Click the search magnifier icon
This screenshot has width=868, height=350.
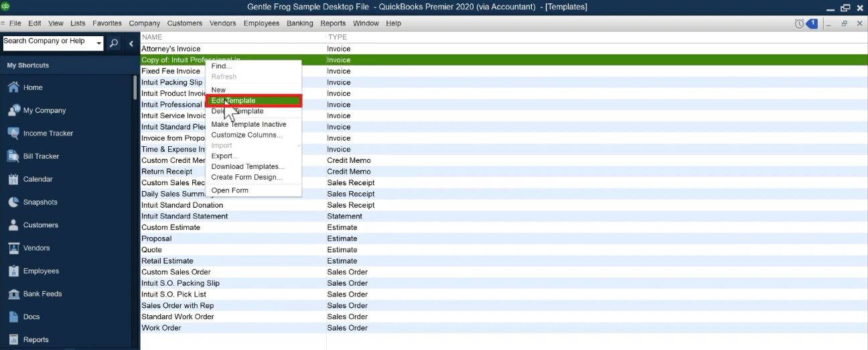114,44
